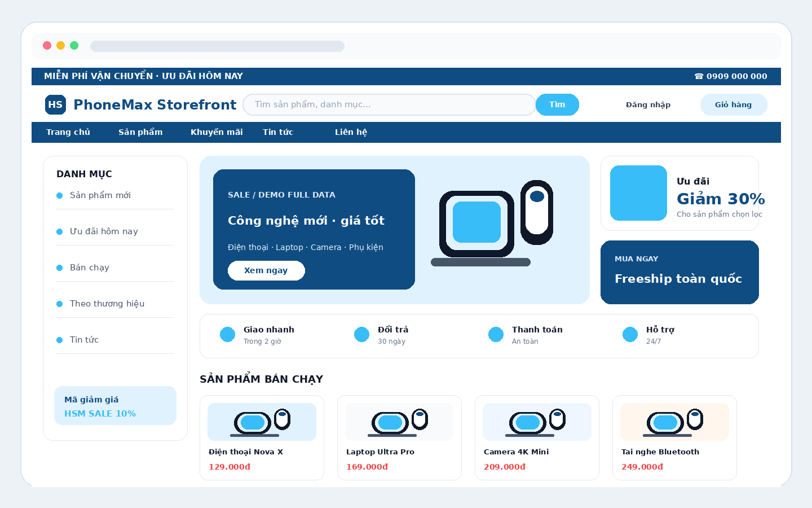Click the blue square Ưu đãi thumbnail
The height and width of the screenshot is (508, 812).
point(638,193)
